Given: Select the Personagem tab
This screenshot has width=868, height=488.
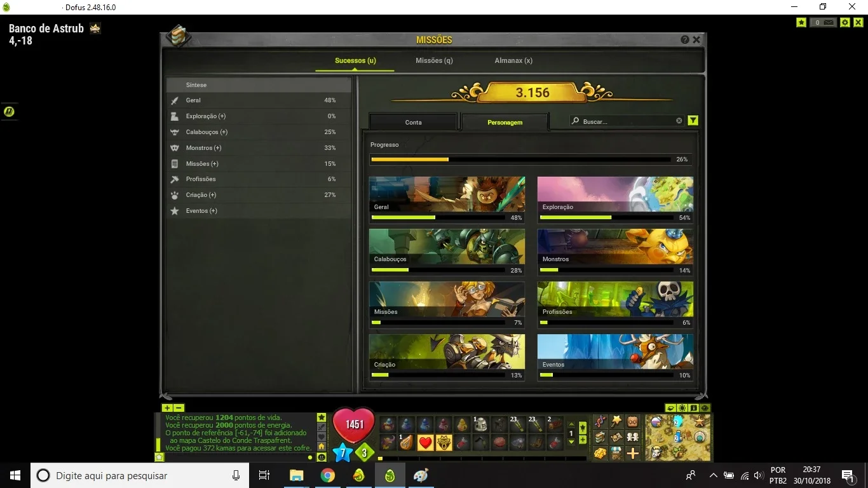Looking at the screenshot, I should [x=505, y=122].
